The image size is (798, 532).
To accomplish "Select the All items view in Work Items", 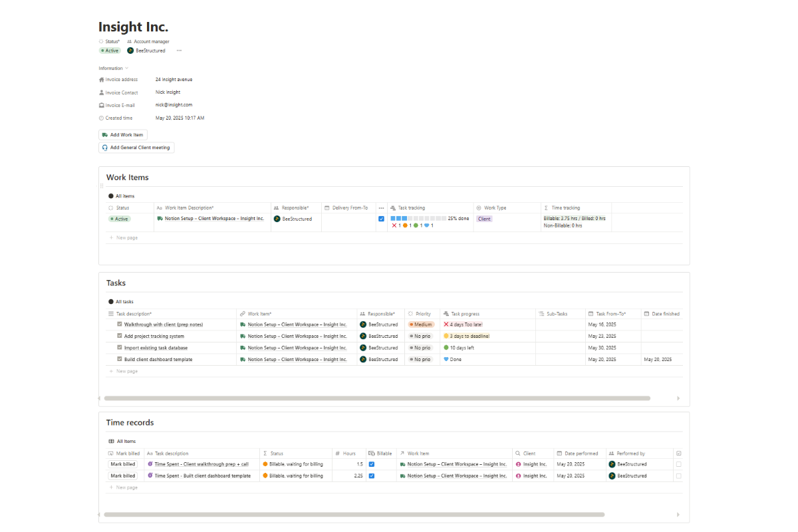I will (x=121, y=196).
